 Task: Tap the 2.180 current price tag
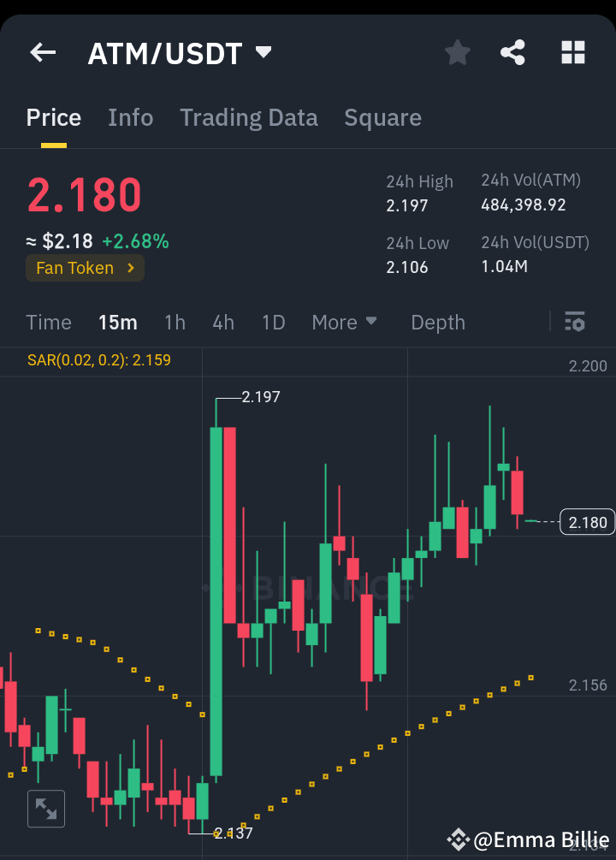tap(587, 521)
